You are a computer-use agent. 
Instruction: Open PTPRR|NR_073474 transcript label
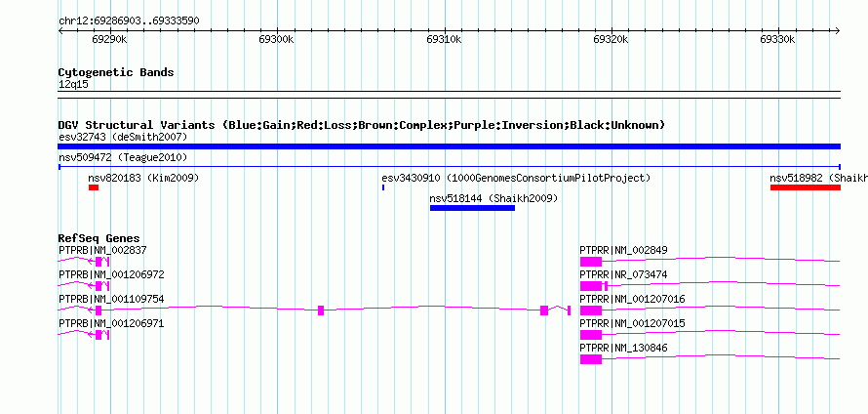623,275
